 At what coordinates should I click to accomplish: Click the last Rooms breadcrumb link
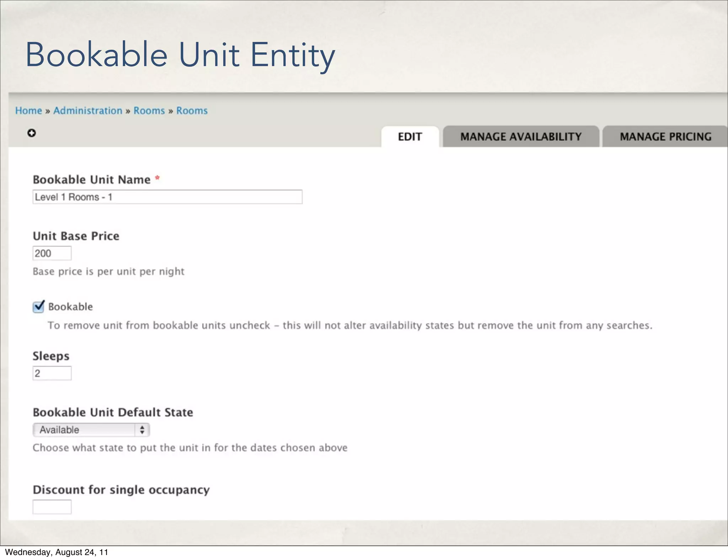tap(192, 111)
